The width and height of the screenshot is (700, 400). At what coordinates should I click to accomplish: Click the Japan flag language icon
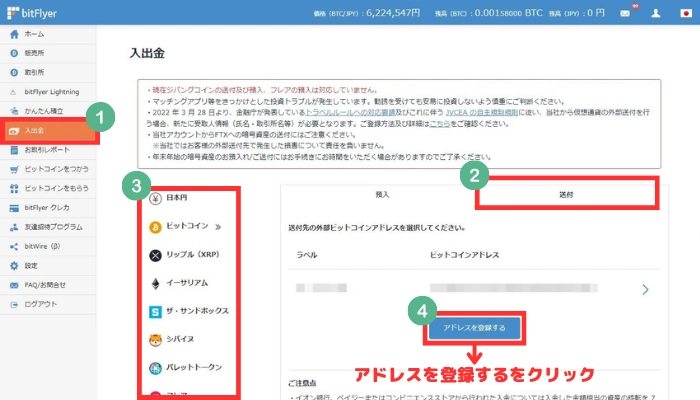pos(686,13)
